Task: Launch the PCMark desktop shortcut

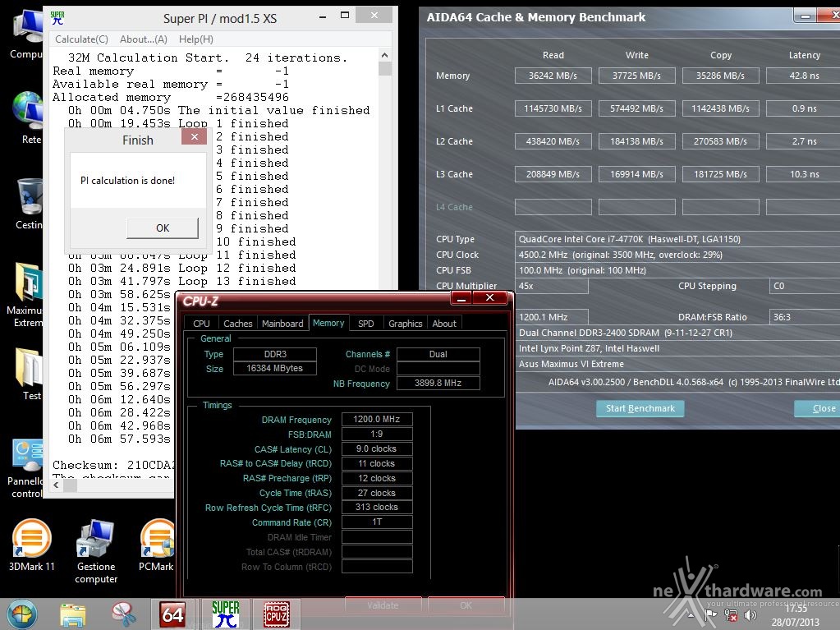Action: tap(156, 545)
